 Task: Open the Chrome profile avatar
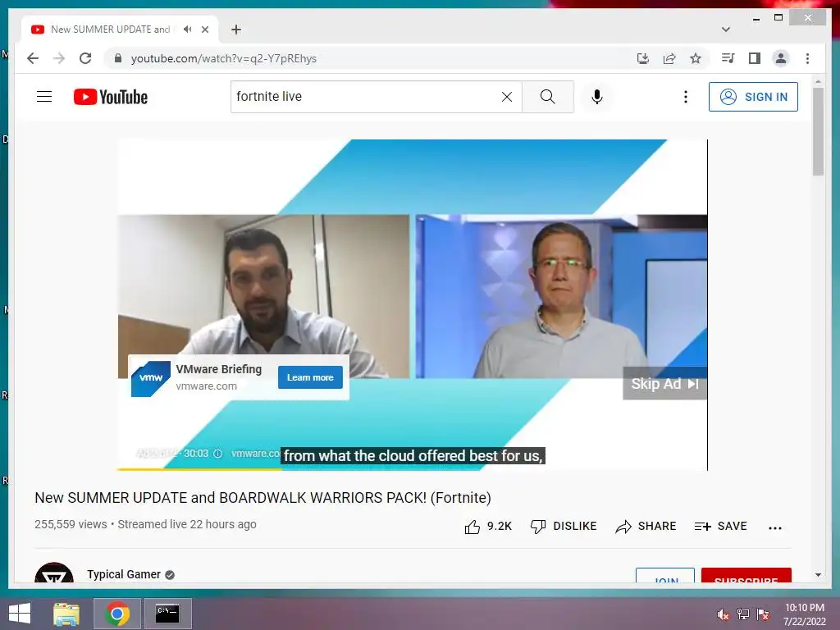pyautogui.click(x=781, y=58)
